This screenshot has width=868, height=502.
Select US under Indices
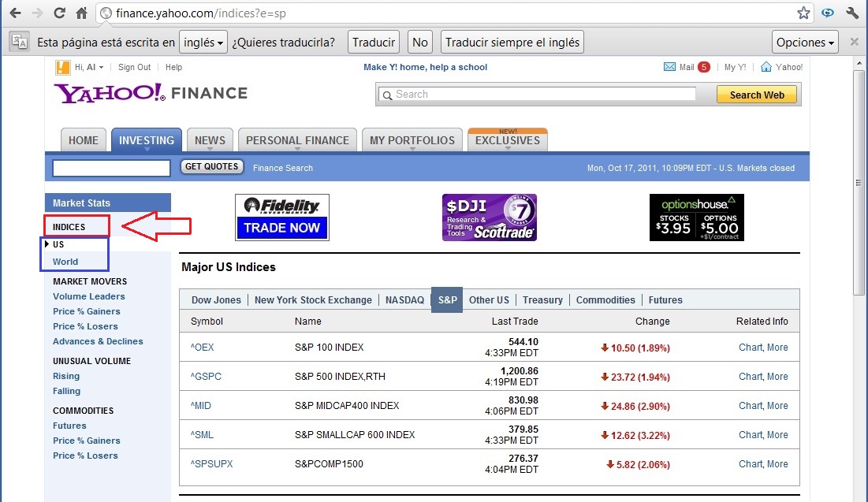[58, 244]
